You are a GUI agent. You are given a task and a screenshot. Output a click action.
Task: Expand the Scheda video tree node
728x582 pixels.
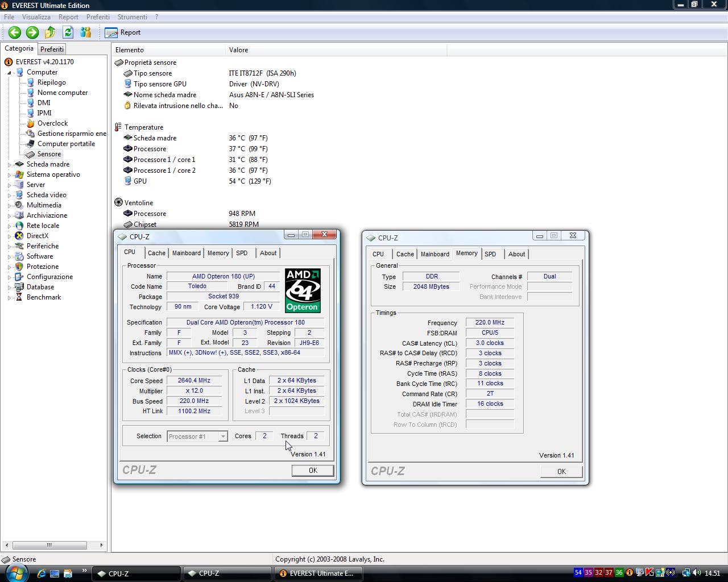coord(9,195)
